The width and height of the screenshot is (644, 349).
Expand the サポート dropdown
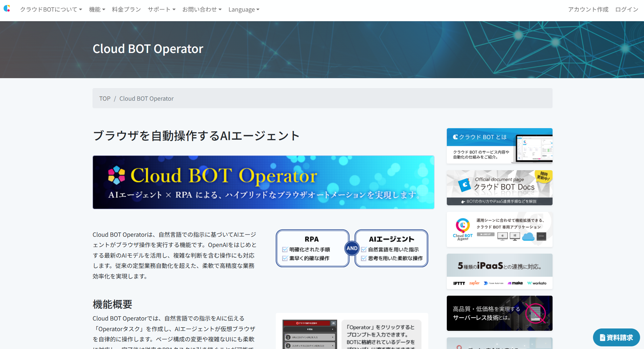coord(161,9)
